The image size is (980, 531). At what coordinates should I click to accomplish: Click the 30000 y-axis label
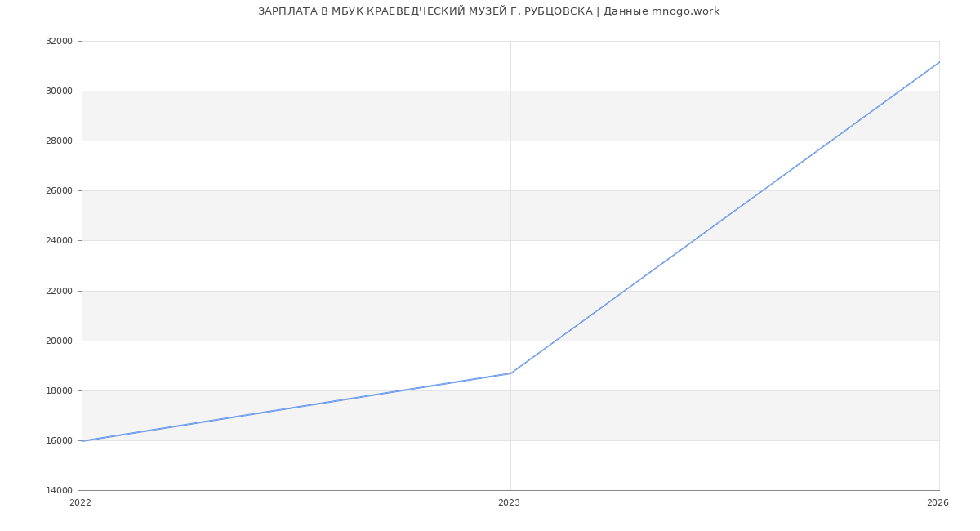(59, 91)
